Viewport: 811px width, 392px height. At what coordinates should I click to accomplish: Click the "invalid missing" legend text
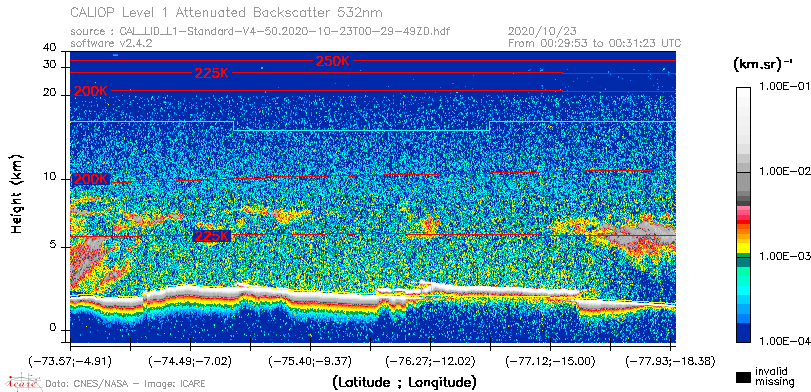[x=774, y=376]
